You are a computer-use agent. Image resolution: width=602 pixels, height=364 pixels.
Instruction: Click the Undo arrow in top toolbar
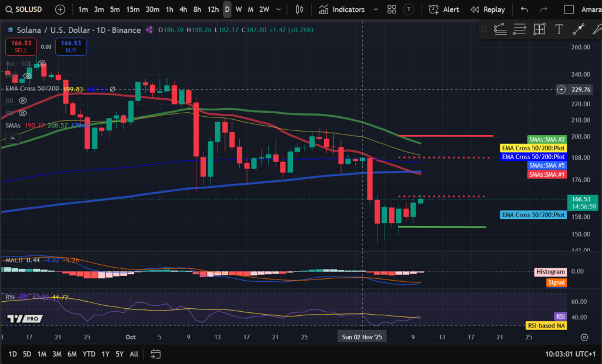524,9
